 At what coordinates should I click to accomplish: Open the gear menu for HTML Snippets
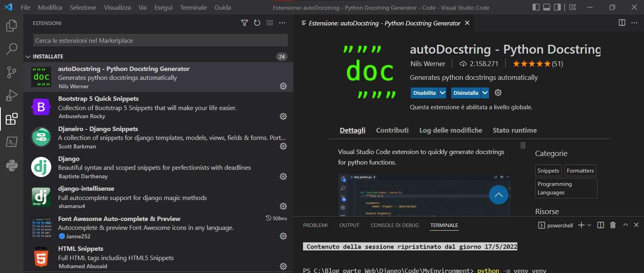(x=283, y=266)
